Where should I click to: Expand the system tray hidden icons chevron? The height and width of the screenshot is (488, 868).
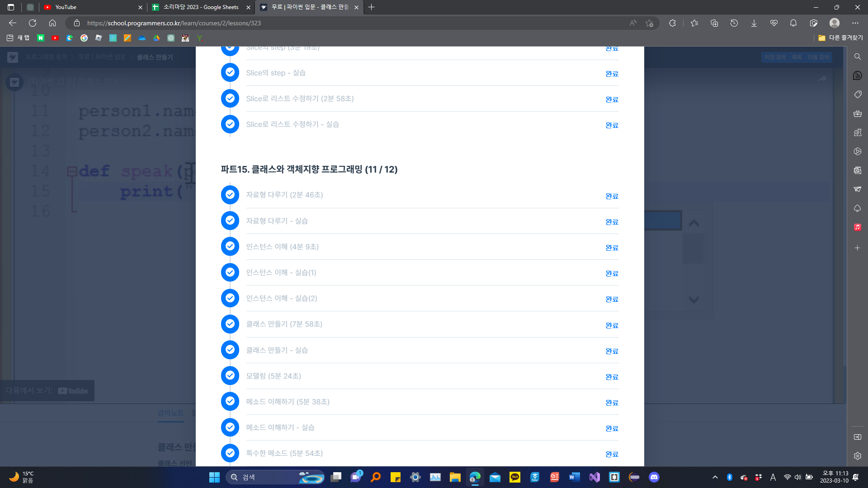click(x=715, y=477)
